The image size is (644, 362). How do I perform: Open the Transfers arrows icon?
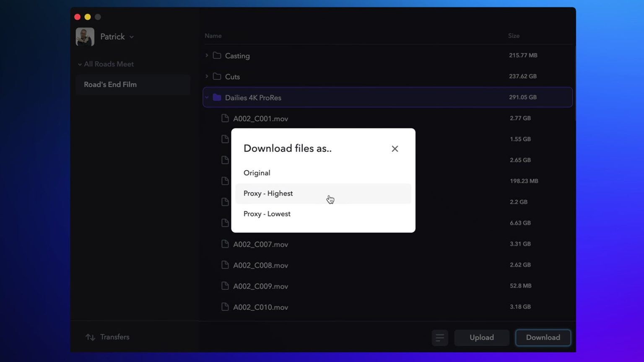point(90,337)
